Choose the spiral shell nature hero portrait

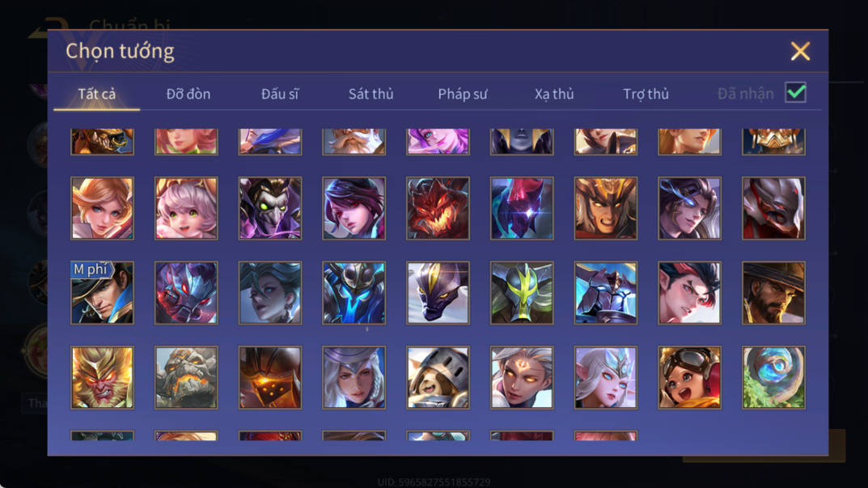(773, 377)
